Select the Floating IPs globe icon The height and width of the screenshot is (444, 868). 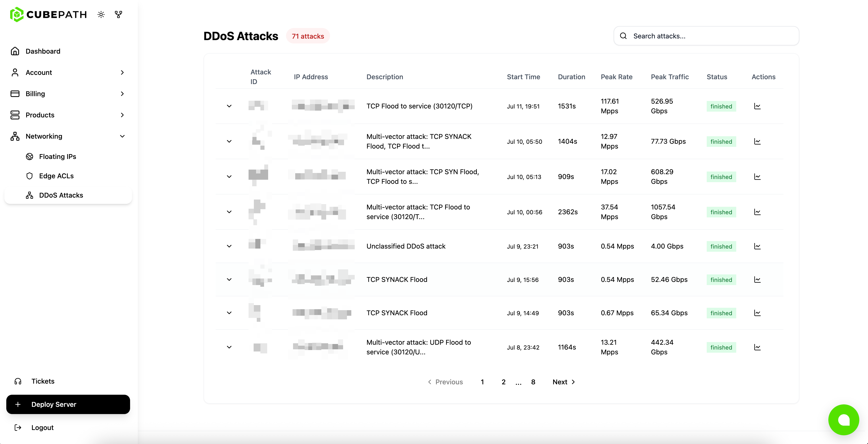tap(30, 156)
